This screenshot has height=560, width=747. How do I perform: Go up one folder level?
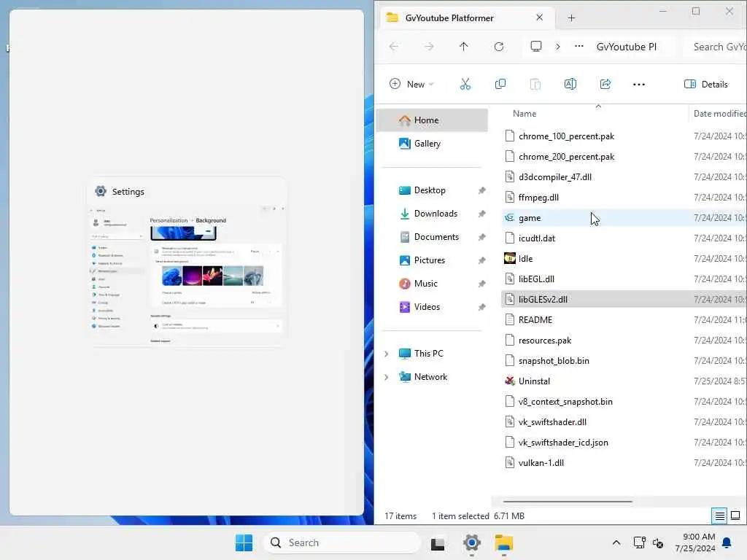click(x=463, y=47)
